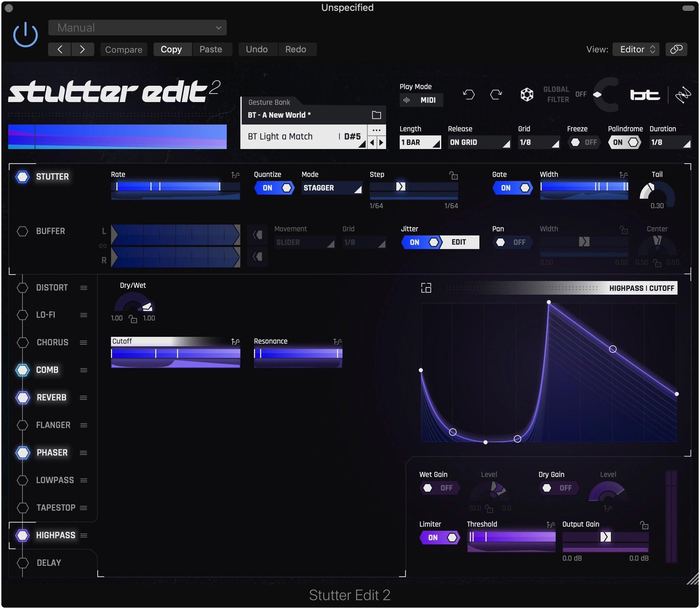Select the redo arrow icon near Play Mode
Viewport: 700px width, 609px height.
(x=496, y=95)
